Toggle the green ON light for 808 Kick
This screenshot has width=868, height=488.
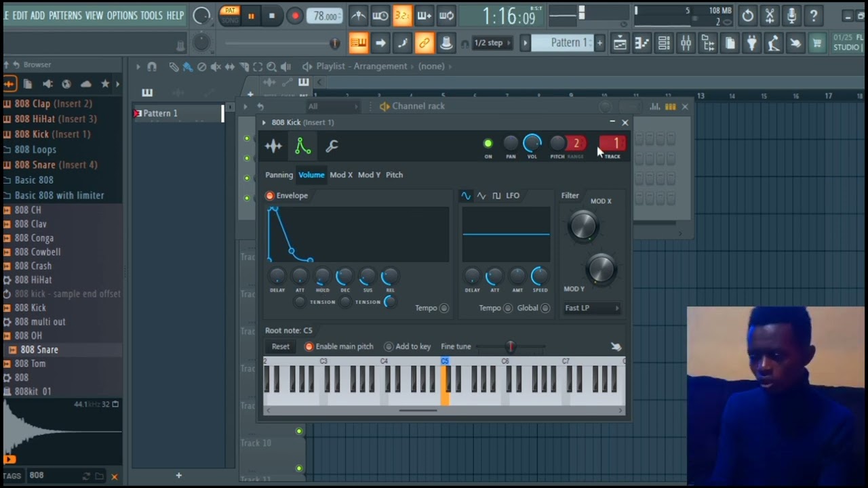pos(488,143)
